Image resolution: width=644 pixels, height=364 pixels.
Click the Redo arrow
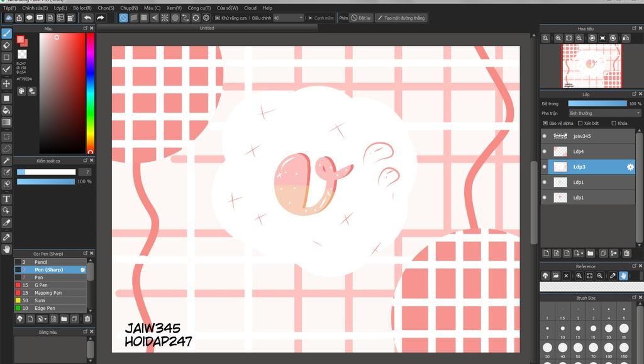(100, 18)
